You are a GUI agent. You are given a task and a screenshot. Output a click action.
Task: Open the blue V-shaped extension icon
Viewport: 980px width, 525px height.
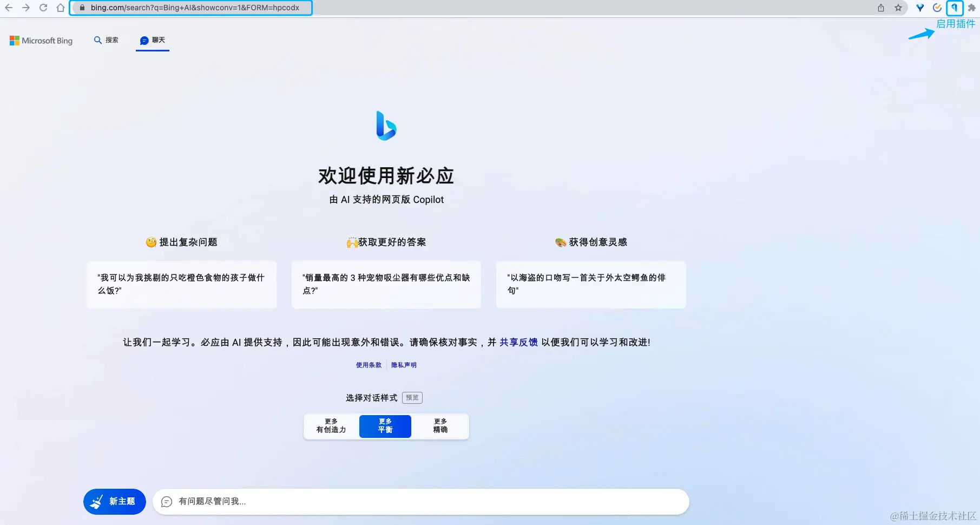(920, 8)
